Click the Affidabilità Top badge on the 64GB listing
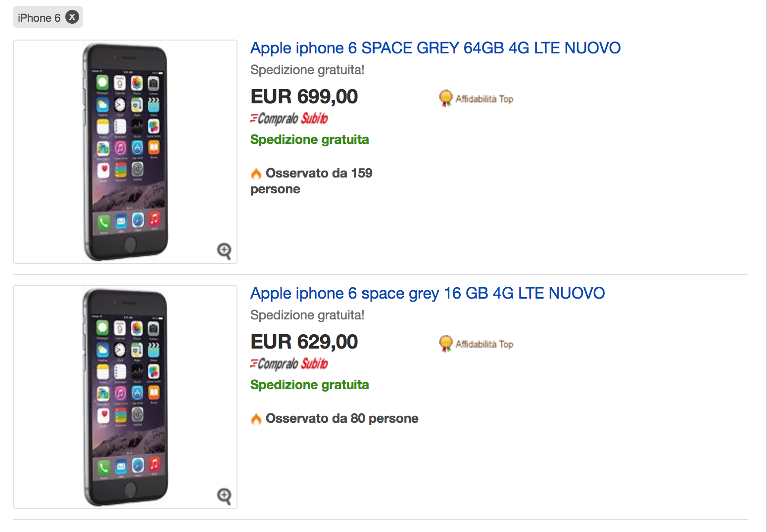Viewport: 767px width, 532px height. tap(476, 99)
